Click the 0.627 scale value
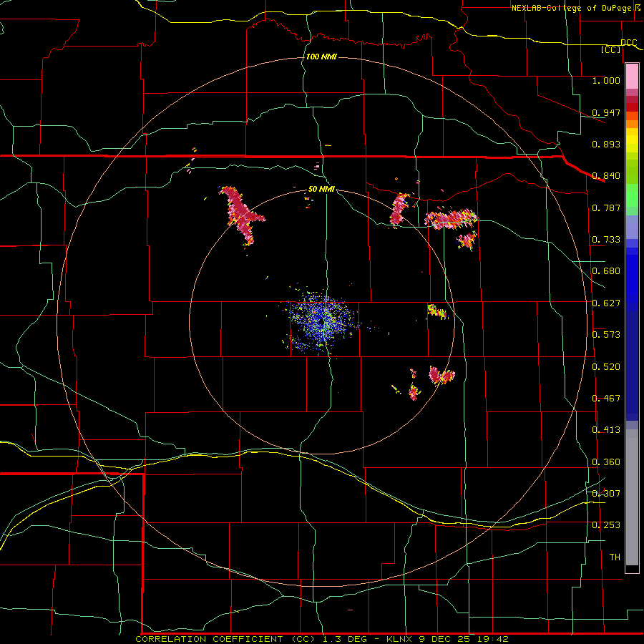 606,303
